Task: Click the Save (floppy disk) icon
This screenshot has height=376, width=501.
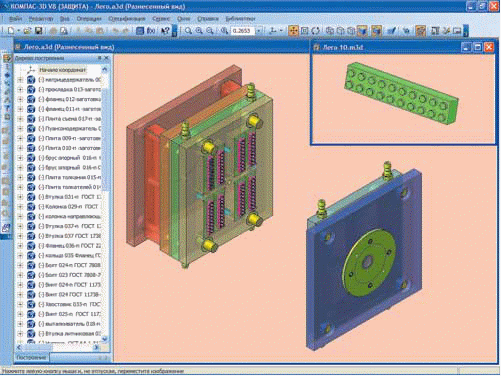Action: point(38,31)
